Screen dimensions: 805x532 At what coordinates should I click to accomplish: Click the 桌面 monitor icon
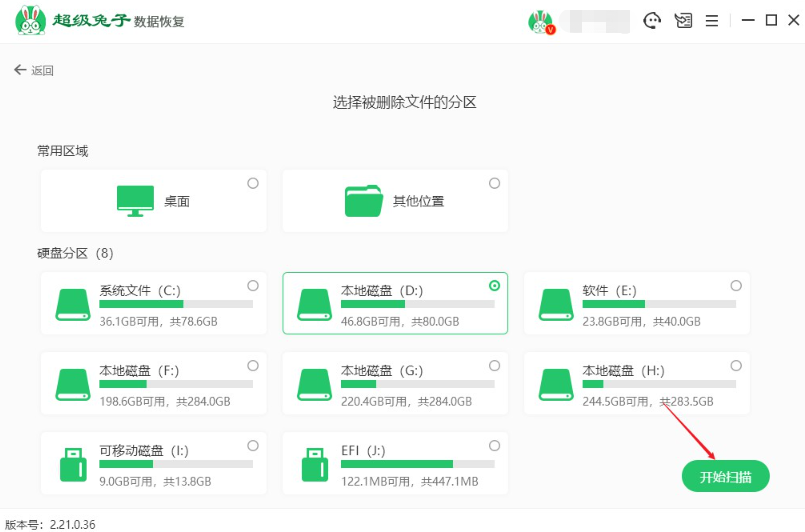tap(135, 201)
